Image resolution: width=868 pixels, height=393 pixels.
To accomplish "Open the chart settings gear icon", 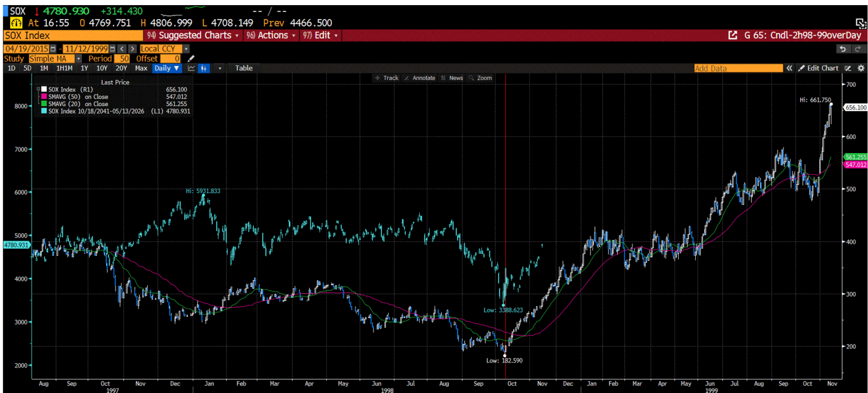I will [x=861, y=68].
